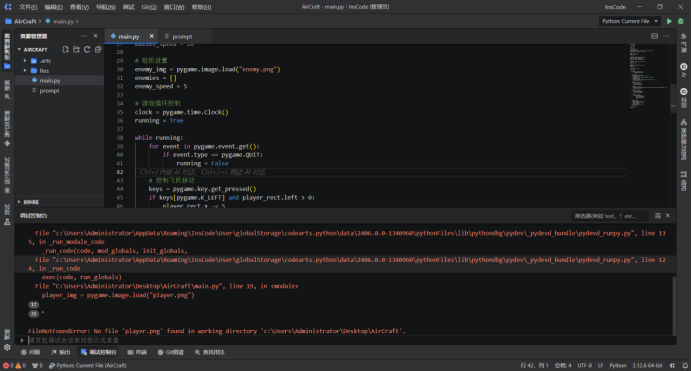Click the debug console filter input
The image size is (692, 371).
pos(610,216)
